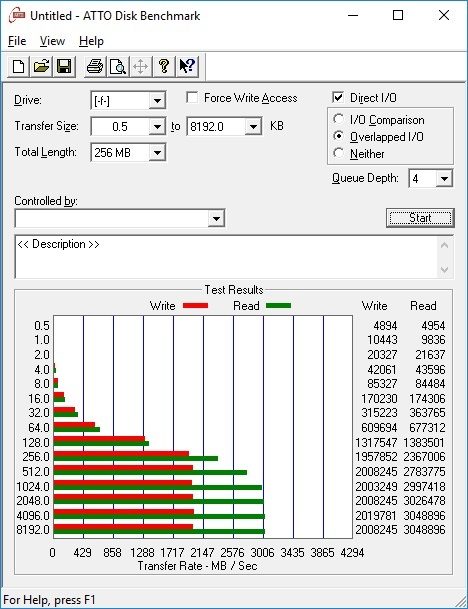Uncheck the Direct I/O checkbox
The image size is (468, 609).
338,97
